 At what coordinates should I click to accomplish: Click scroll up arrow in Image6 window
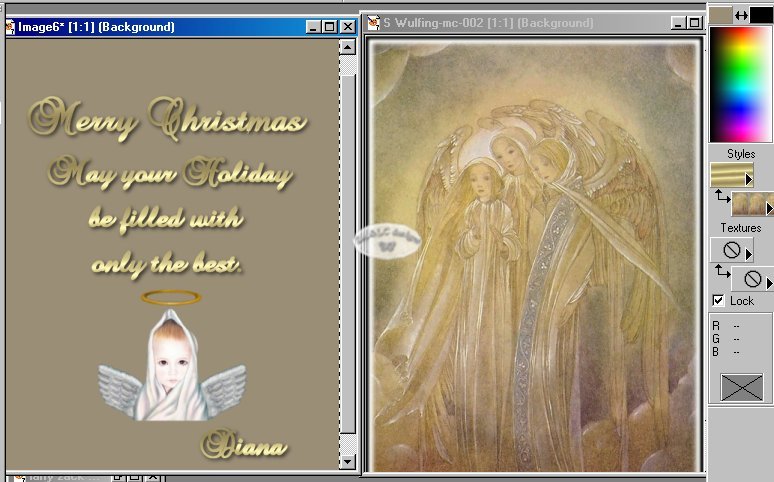(348, 47)
